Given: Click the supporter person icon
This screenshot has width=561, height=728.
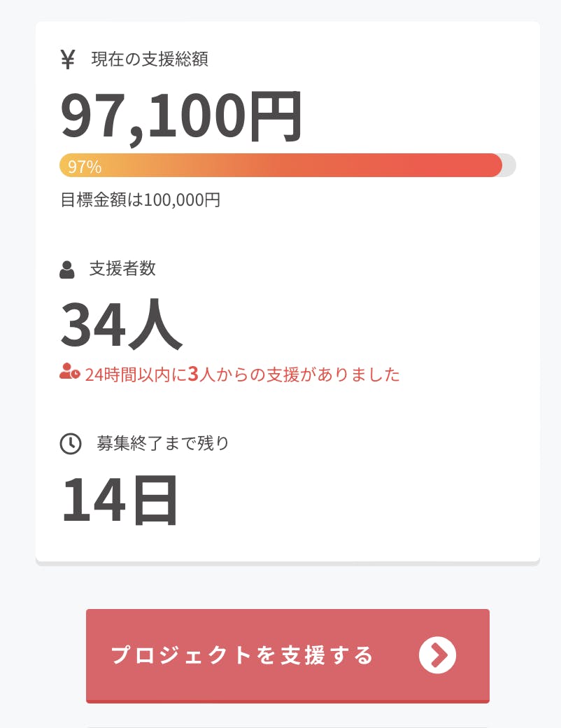Looking at the screenshot, I should point(67,269).
